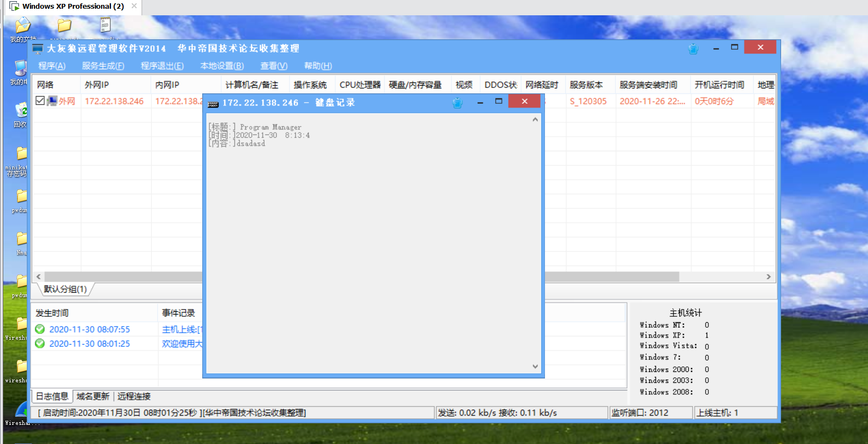The width and height of the screenshot is (868, 444).
Task: Select the Wireshark shark-fin desktop icon
Action: click(21, 413)
